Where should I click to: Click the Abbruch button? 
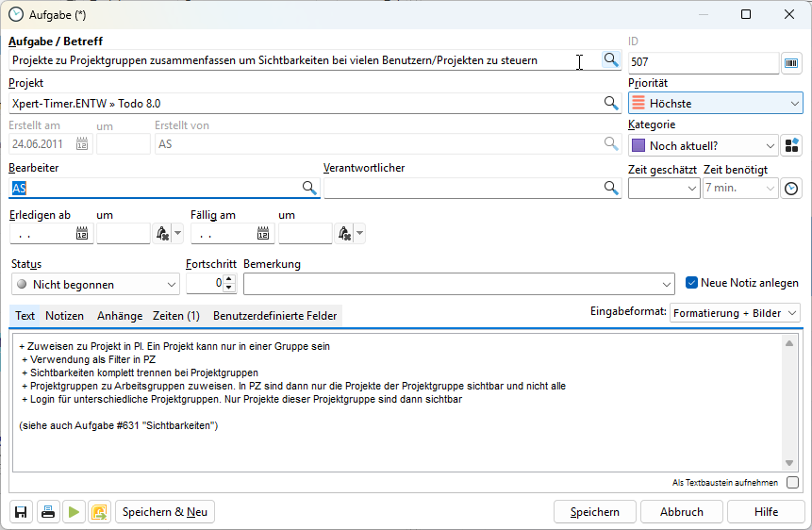coord(681,512)
